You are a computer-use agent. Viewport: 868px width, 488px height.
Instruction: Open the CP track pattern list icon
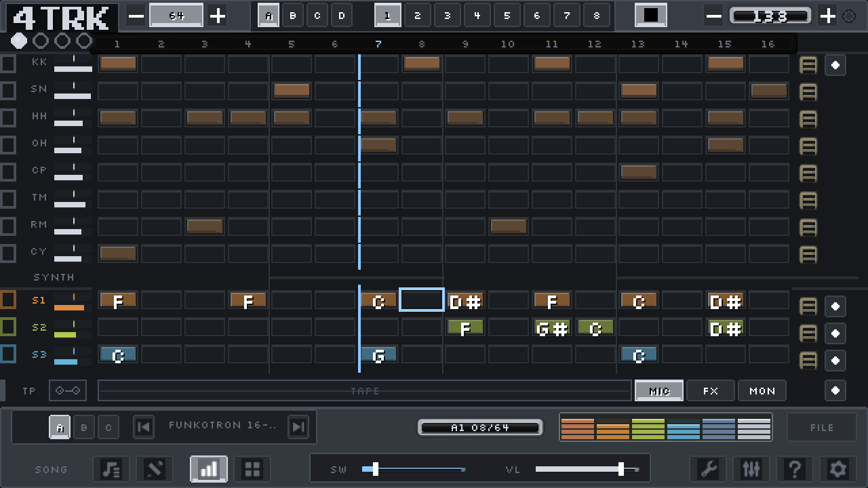pyautogui.click(x=808, y=174)
